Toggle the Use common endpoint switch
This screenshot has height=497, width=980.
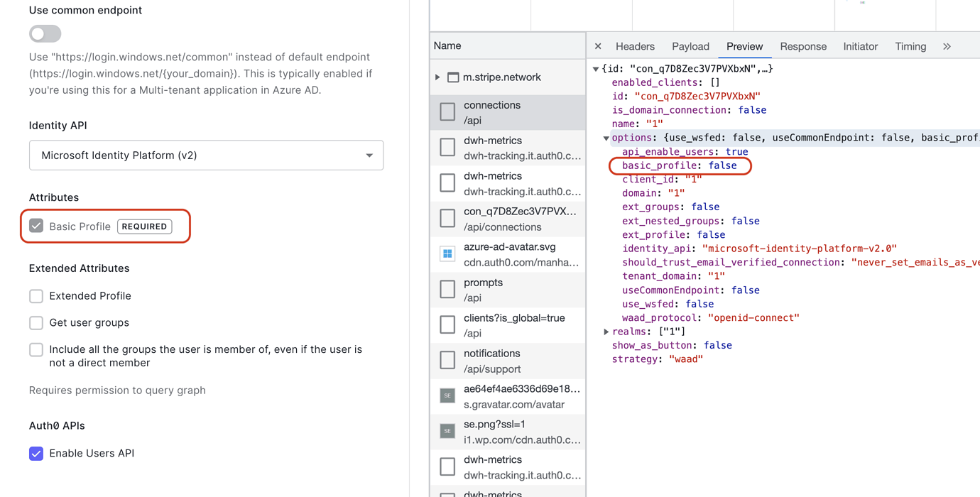click(45, 33)
